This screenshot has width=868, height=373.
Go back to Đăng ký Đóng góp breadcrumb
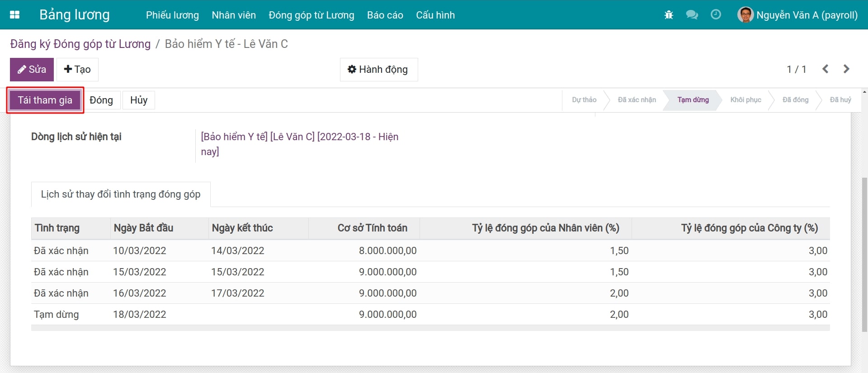(80, 44)
